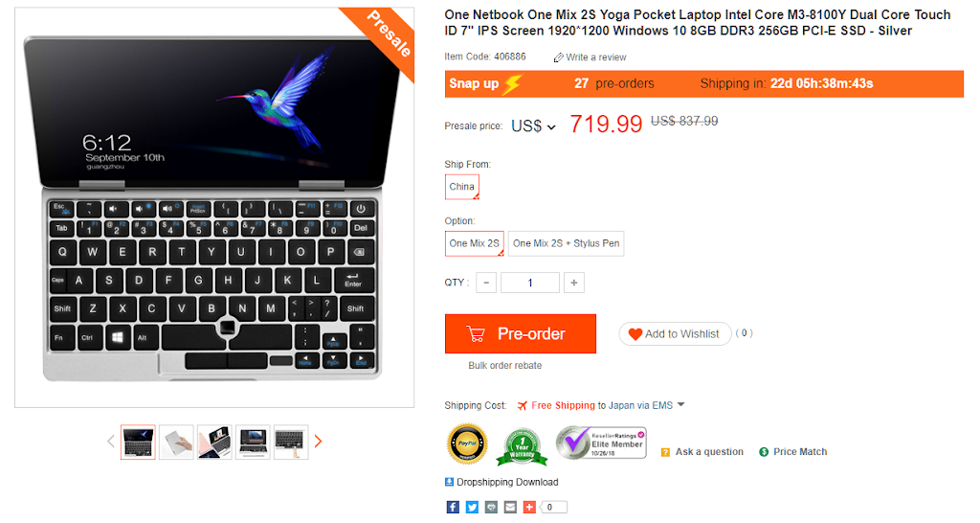Screen dimensions: 980x523
Task: Click the PayPal verified badge
Action: tap(467, 444)
